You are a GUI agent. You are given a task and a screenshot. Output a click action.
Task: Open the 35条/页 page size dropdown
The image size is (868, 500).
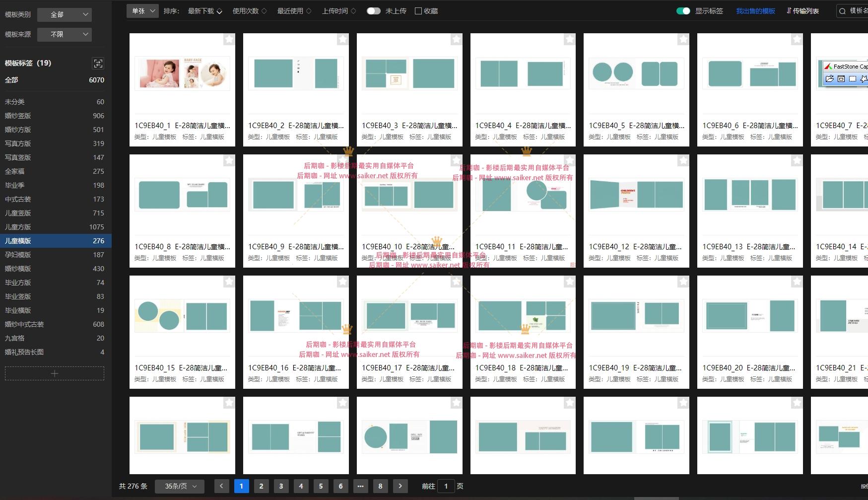[180, 486]
